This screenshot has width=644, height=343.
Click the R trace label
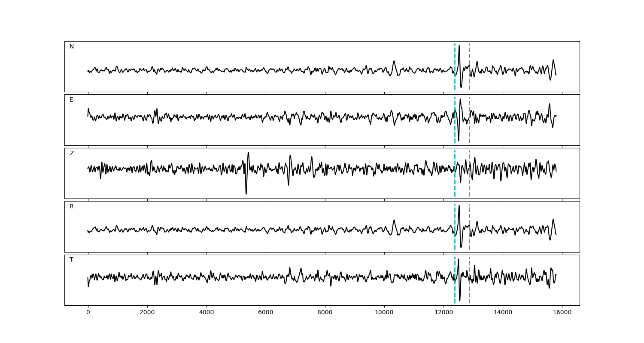(71, 207)
